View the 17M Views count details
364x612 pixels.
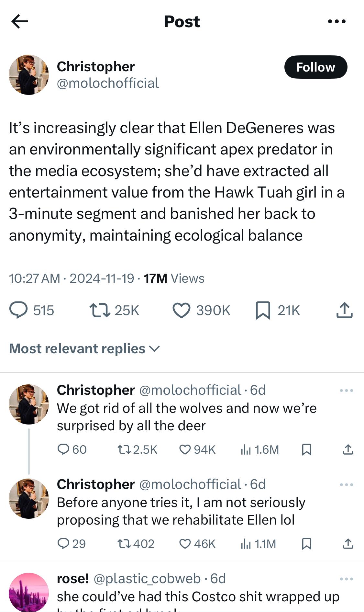(174, 278)
